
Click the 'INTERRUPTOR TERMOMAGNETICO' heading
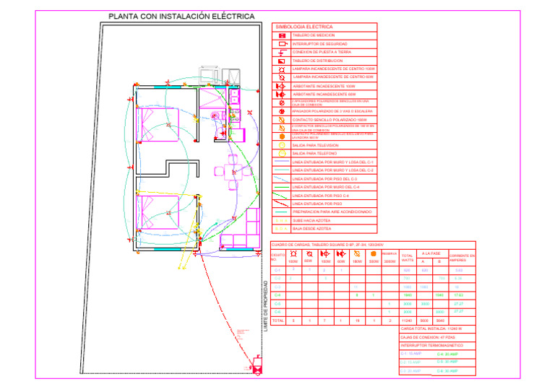tap(432, 345)
